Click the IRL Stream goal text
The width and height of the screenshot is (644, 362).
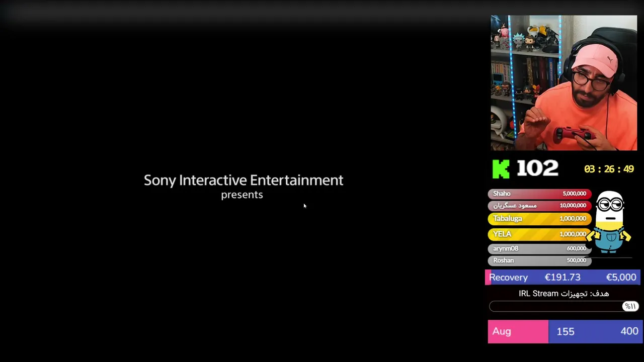(x=563, y=294)
